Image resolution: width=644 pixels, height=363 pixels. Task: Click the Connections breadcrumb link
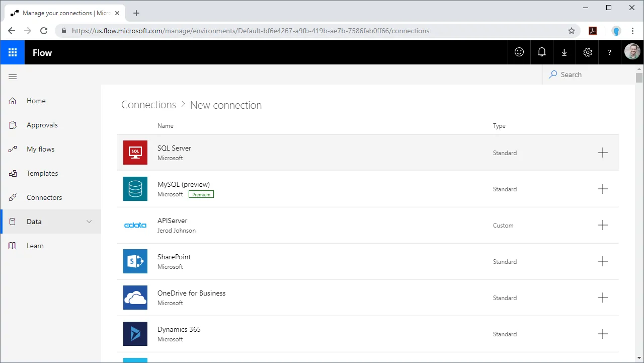click(x=148, y=104)
